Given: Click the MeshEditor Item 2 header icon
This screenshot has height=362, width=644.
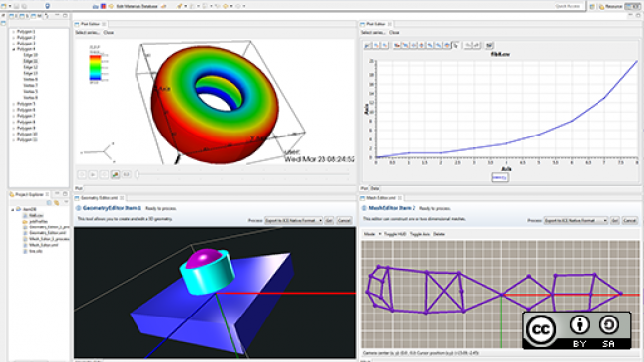Looking at the screenshot, I should (364, 208).
